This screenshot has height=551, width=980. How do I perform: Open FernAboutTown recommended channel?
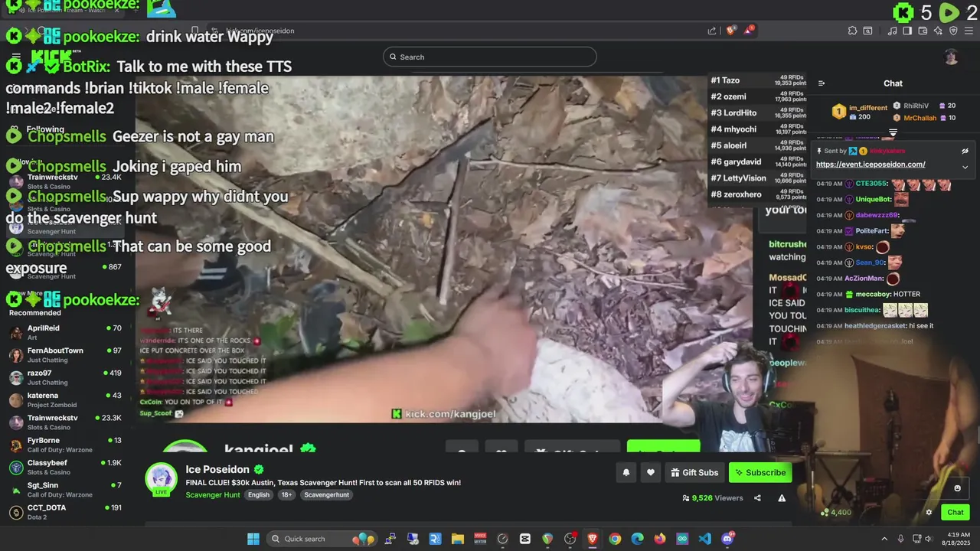pos(65,355)
